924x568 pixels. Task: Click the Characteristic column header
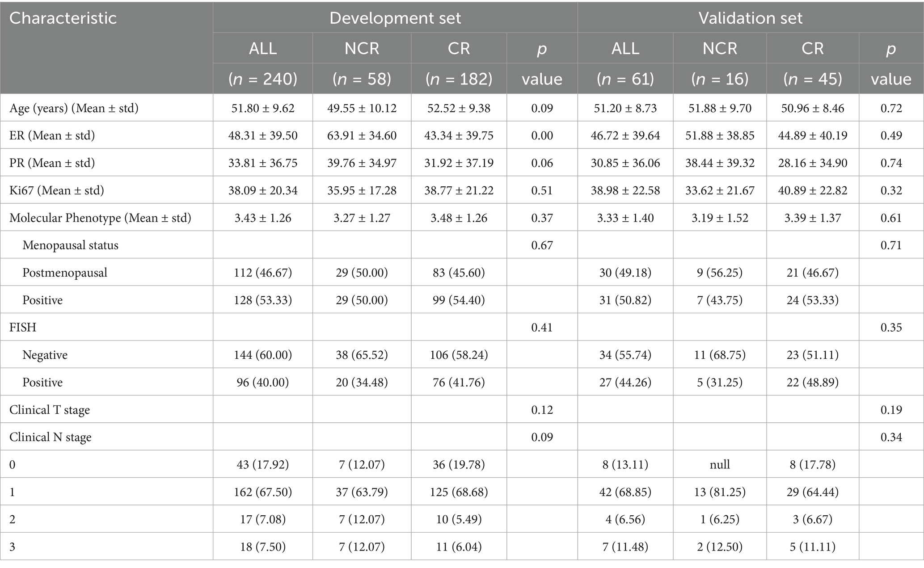[63, 18]
